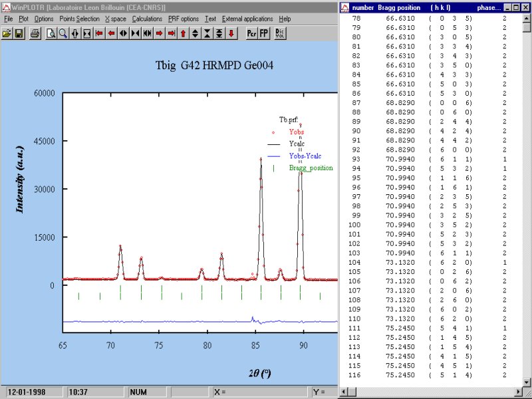Open the Calculations menu
This screenshot has height=399, width=532.
point(146,19)
